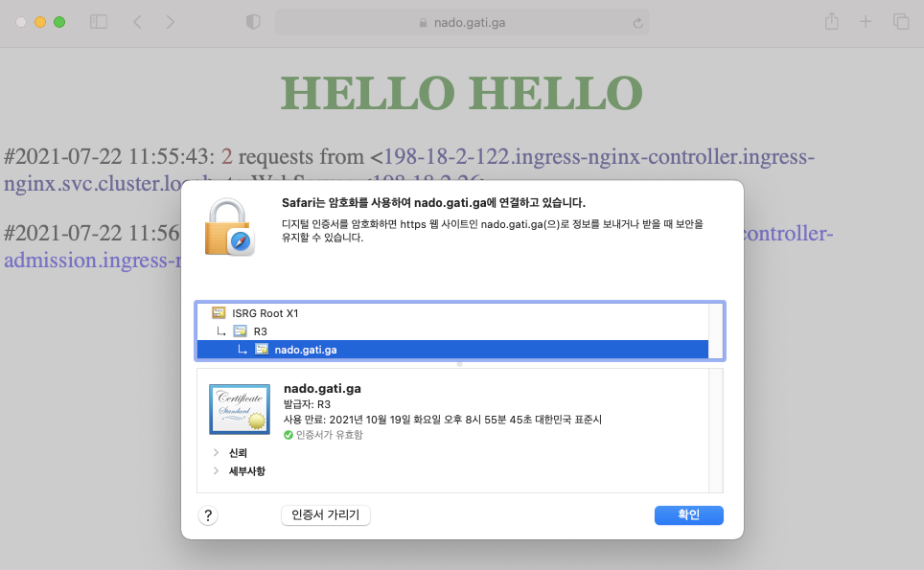Click the admission.ingress link on page
The image size is (924, 570).
click(92, 260)
